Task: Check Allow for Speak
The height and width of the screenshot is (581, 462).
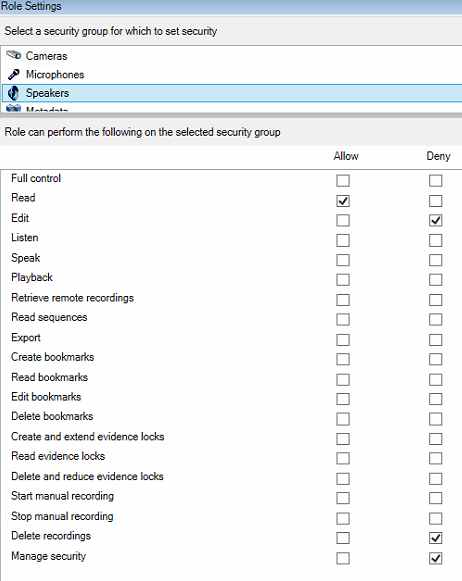Action: 343,260
